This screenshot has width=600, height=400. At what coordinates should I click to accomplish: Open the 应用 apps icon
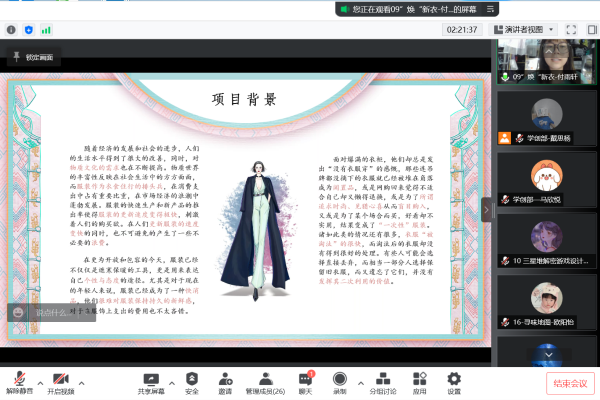pos(419,379)
